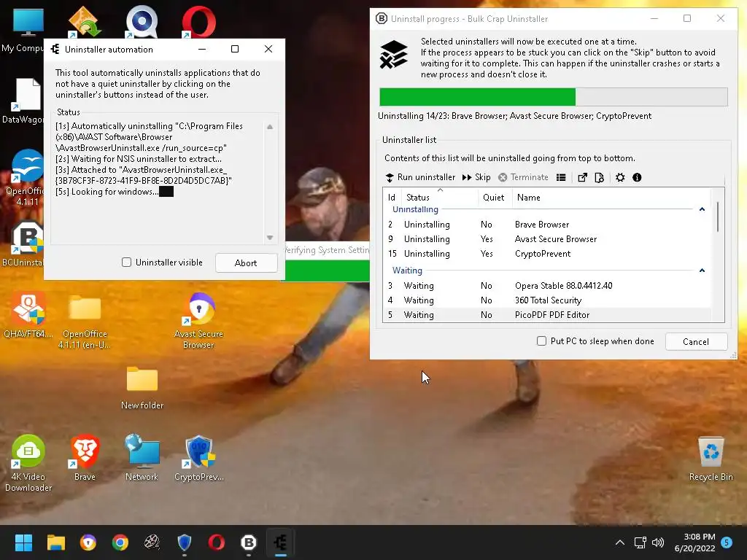Screen dimensions: 747x560
Task: Sort list by Id column header
Action: pos(392,197)
